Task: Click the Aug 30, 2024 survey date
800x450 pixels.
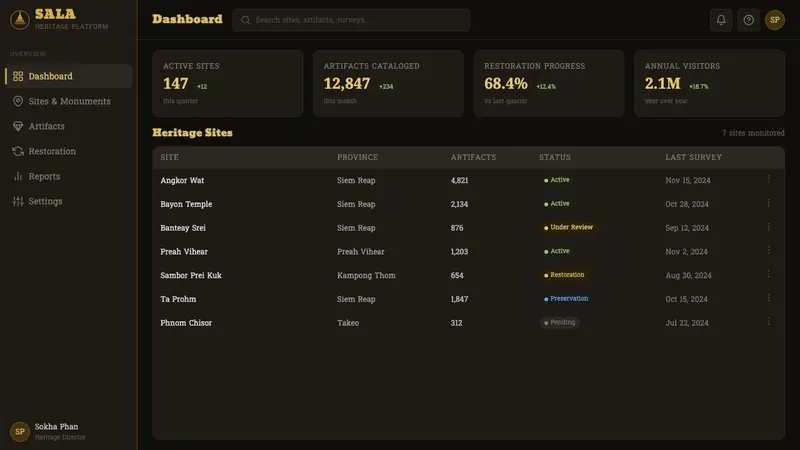Action: point(688,275)
